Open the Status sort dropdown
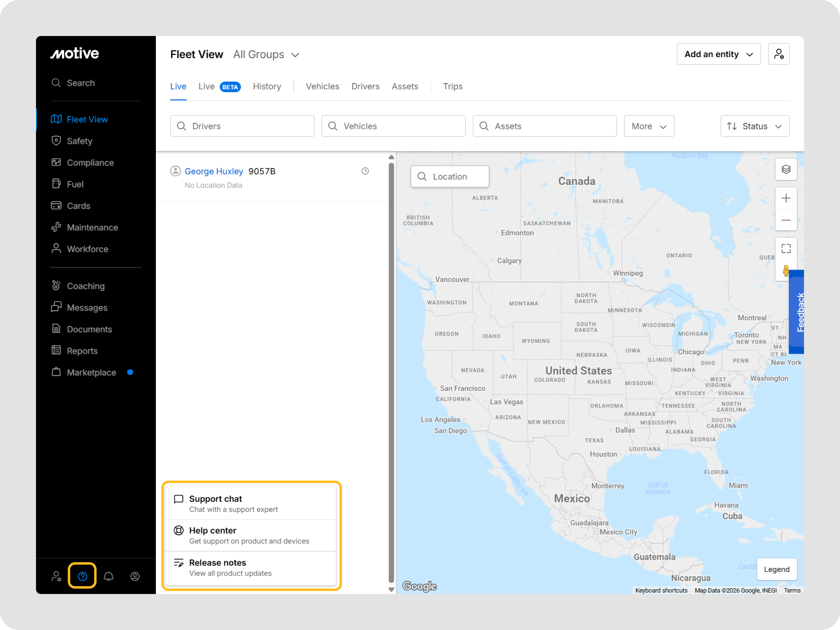The height and width of the screenshot is (630, 840). coord(754,126)
